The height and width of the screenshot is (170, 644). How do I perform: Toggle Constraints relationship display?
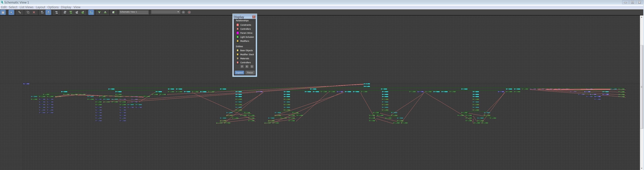pyautogui.click(x=238, y=25)
